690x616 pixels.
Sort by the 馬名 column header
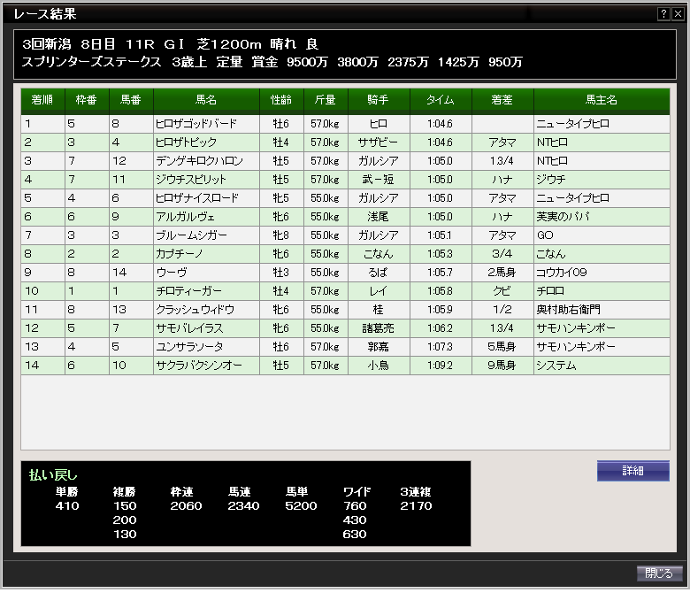point(206,101)
